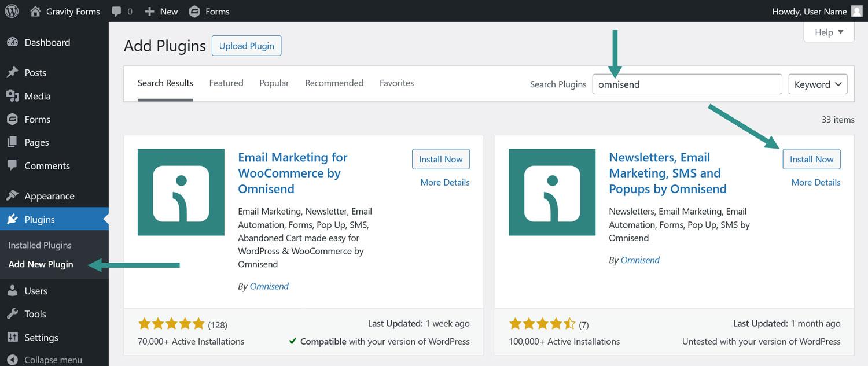Open Media menu label
Viewport: 868px width, 366px height.
38,96
